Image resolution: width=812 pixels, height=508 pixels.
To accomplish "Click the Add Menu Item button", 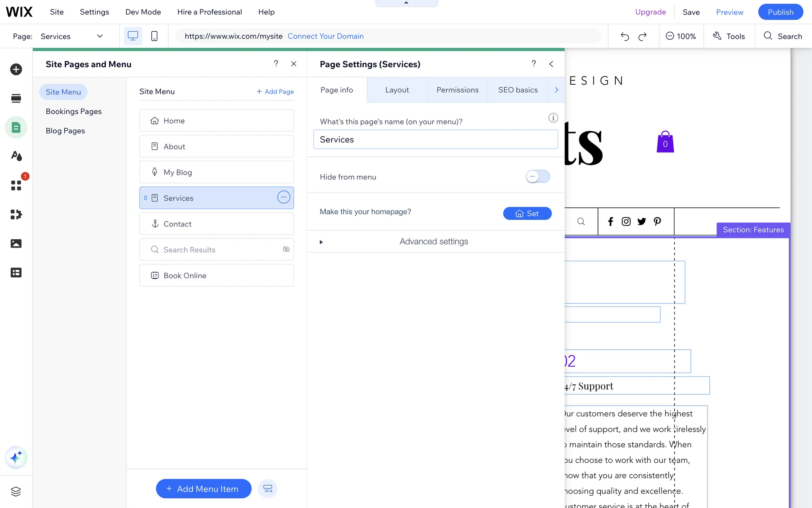I will tap(203, 489).
